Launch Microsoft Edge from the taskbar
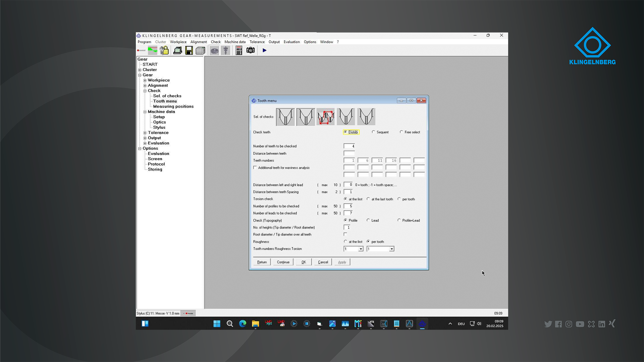 pyautogui.click(x=243, y=324)
